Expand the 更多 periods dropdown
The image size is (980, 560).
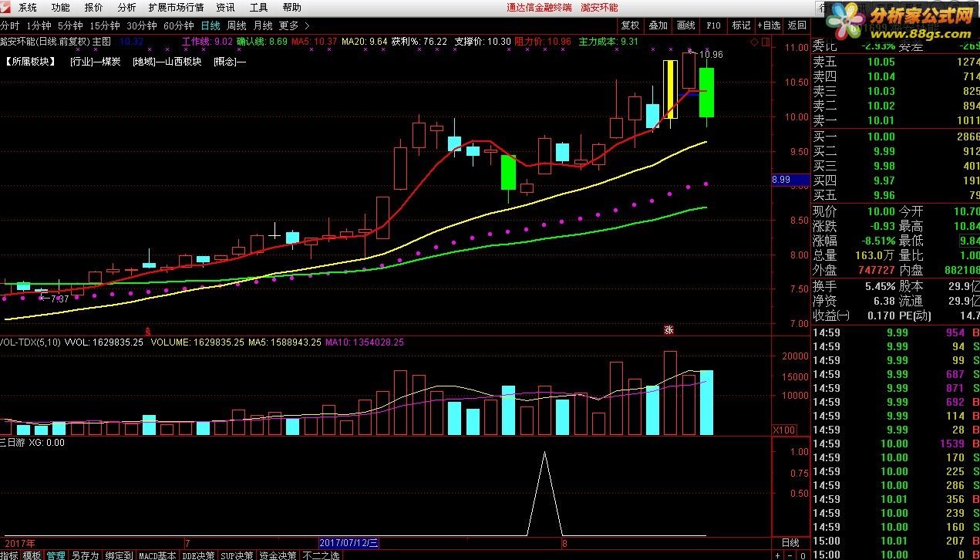tap(295, 25)
